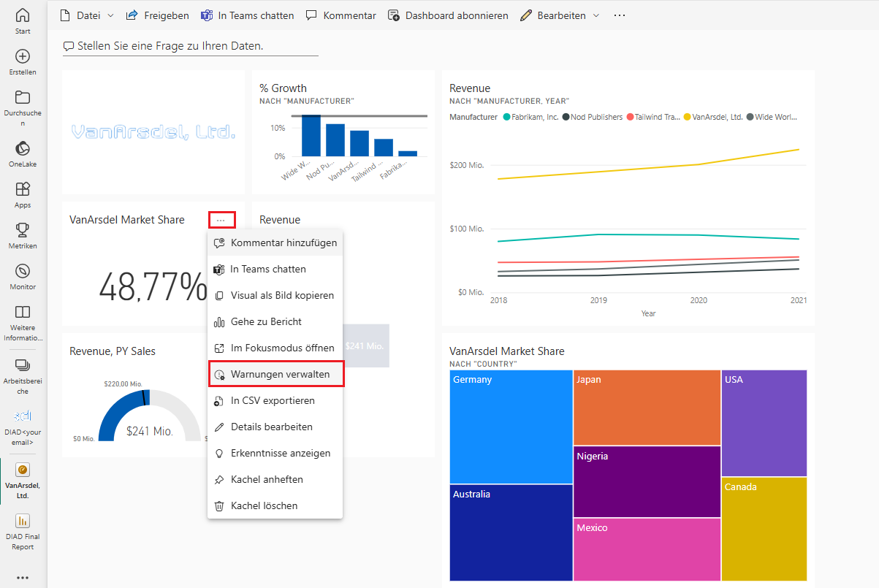
Task: Open more toolbar options ellipsis
Action: click(x=620, y=15)
